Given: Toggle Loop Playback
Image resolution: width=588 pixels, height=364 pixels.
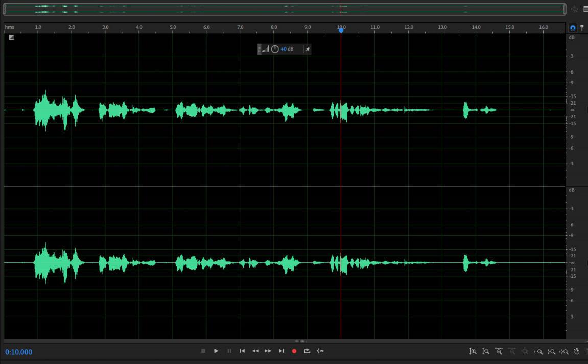Looking at the screenshot, I should [x=307, y=351].
